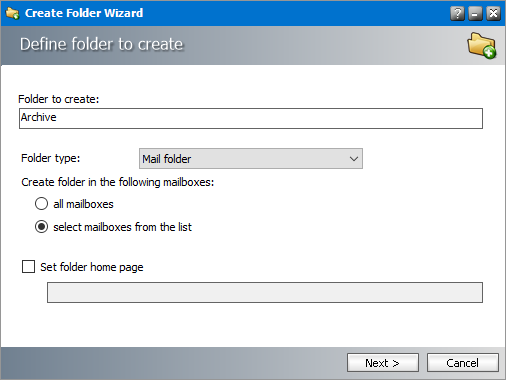Screen dimensions: 506x380
Task: Choose select mailboxes from the list option
Action: (x=41, y=227)
